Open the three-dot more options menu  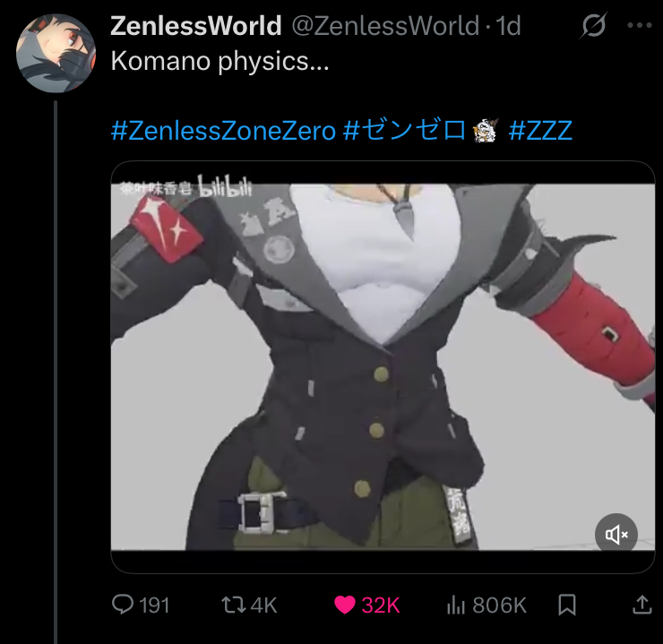640,25
